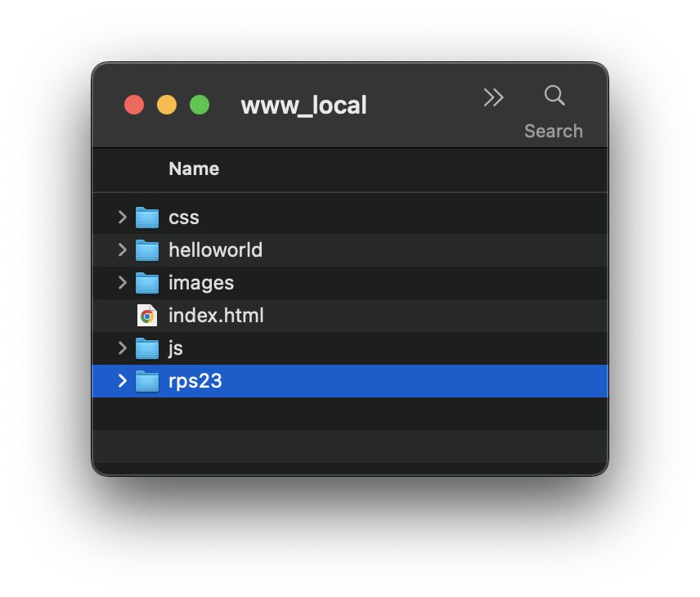Expand the css folder disclosure arrow
The image size is (700, 597).
123,217
